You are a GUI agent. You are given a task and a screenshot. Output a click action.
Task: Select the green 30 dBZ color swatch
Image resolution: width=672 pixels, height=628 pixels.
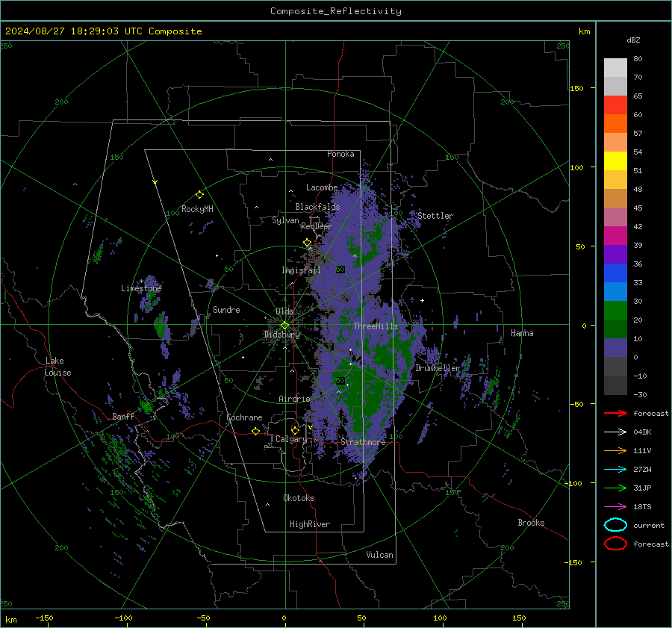pos(615,311)
